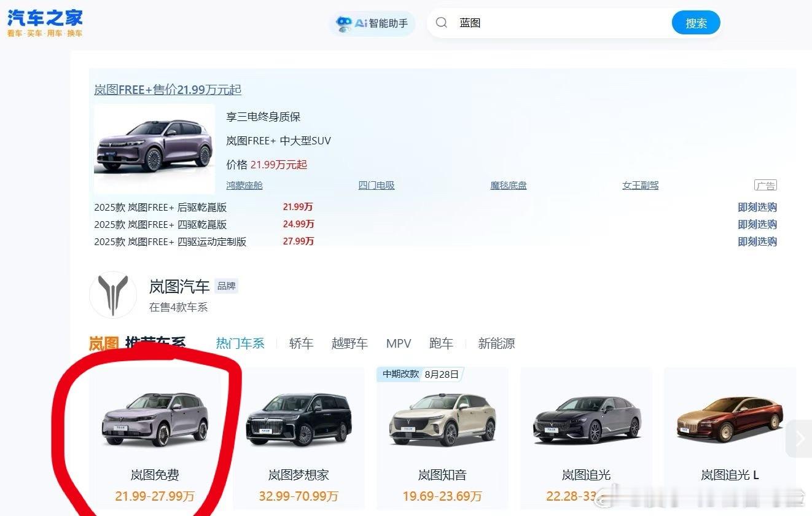Open the 2025款 岚图FREE+ 四驱乾崑版 row
Image resolution: width=812 pixels, height=516 pixels.
(x=160, y=224)
